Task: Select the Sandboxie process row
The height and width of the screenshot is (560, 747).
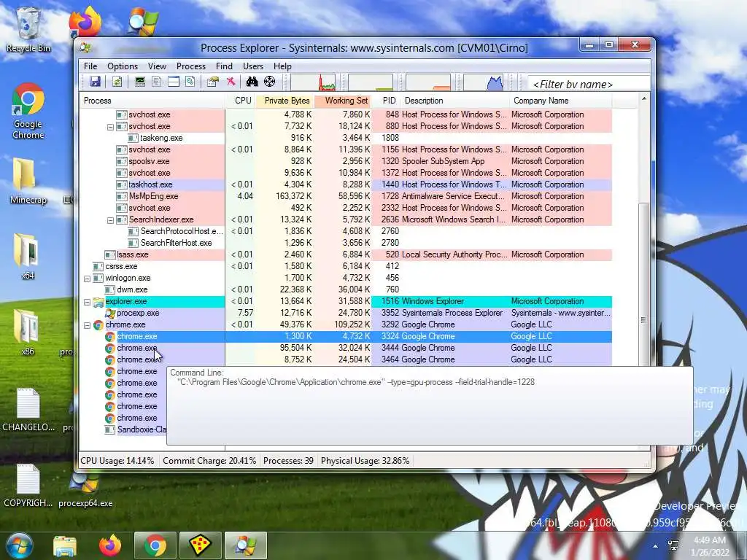Action: (x=123, y=429)
